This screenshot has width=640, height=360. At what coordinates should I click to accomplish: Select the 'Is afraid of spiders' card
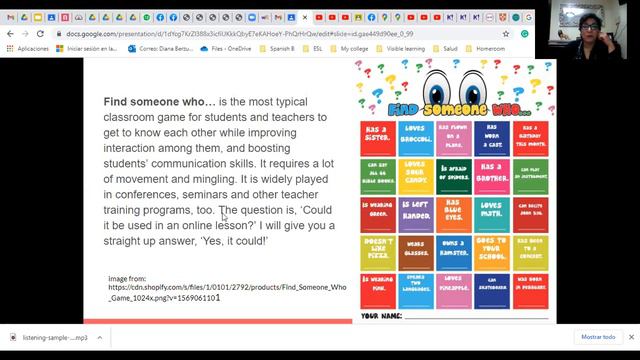[x=454, y=177]
